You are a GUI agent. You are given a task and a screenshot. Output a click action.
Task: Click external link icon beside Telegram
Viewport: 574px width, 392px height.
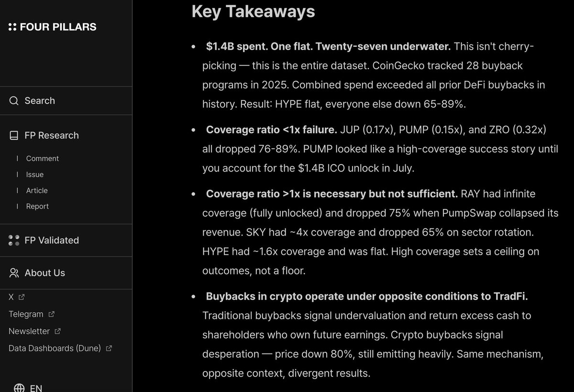(x=52, y=314)
